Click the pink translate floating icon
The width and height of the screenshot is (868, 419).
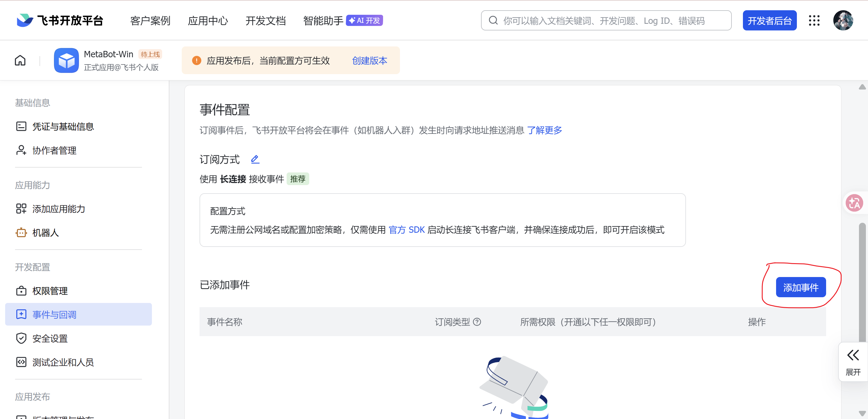tap(854, 203)
